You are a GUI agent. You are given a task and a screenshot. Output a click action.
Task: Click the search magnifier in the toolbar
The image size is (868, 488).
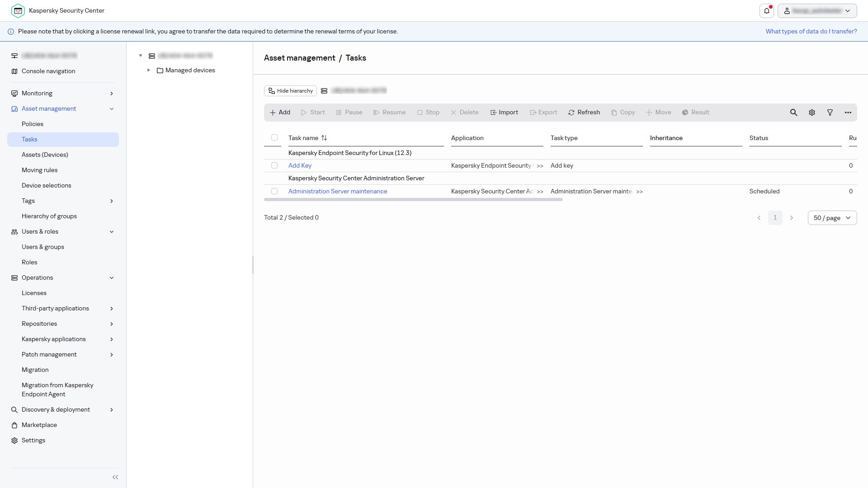click(793, 113)
